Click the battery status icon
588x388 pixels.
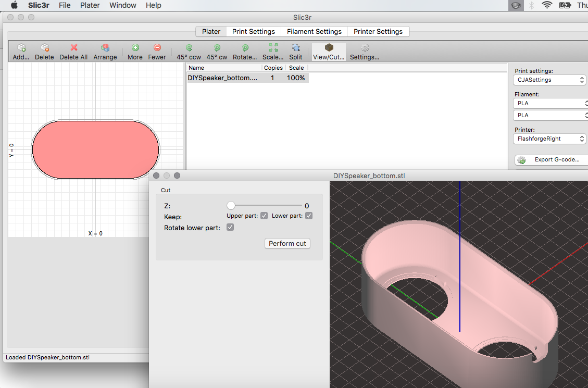[565, 5]
